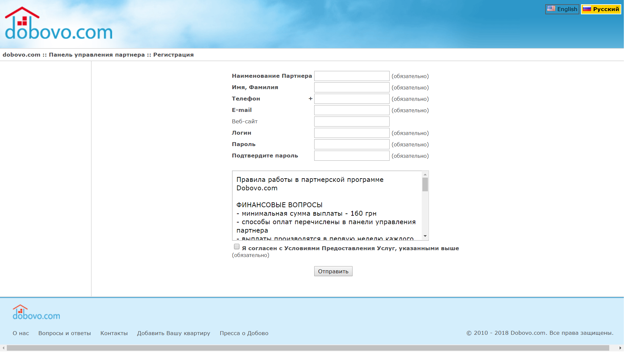644x352 pixels.
Task: Click the rules box scroll up arrow
Action: coord(425,175)
